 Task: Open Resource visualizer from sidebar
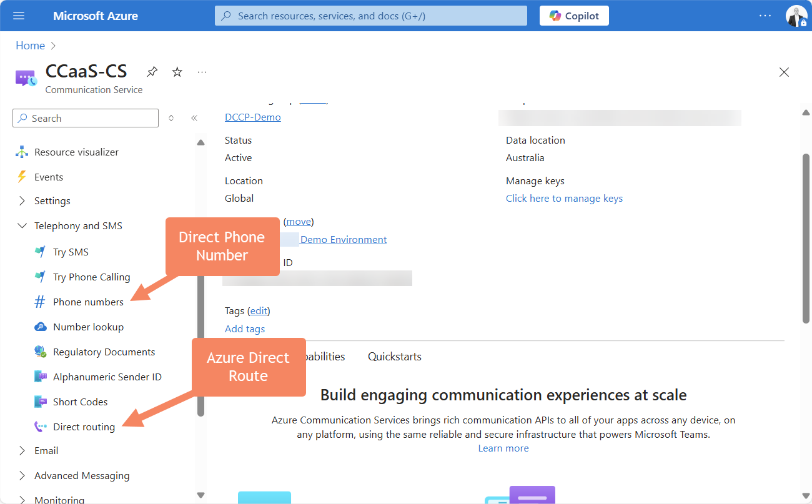76,152
